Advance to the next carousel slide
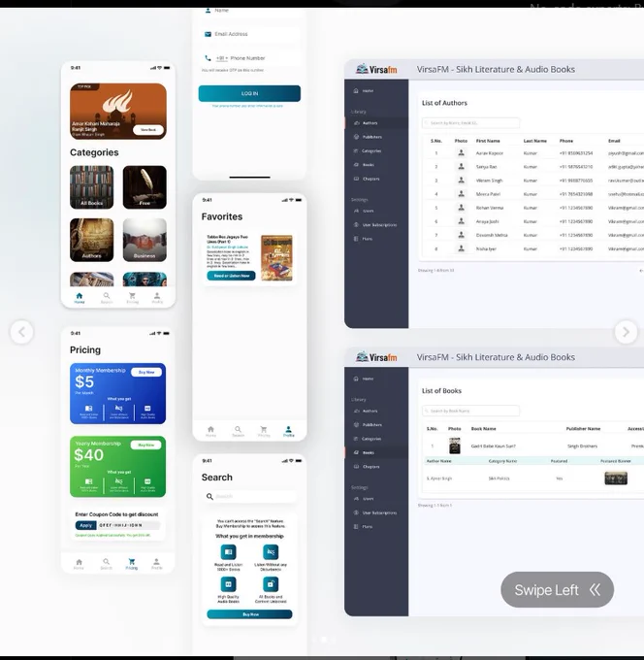Screen dimensions: 644x660 (x=626, y=332)
